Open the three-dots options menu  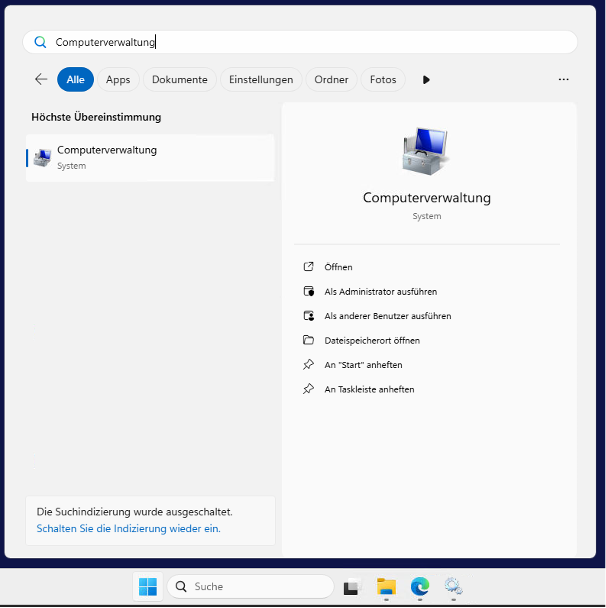(x=563, y=79)
